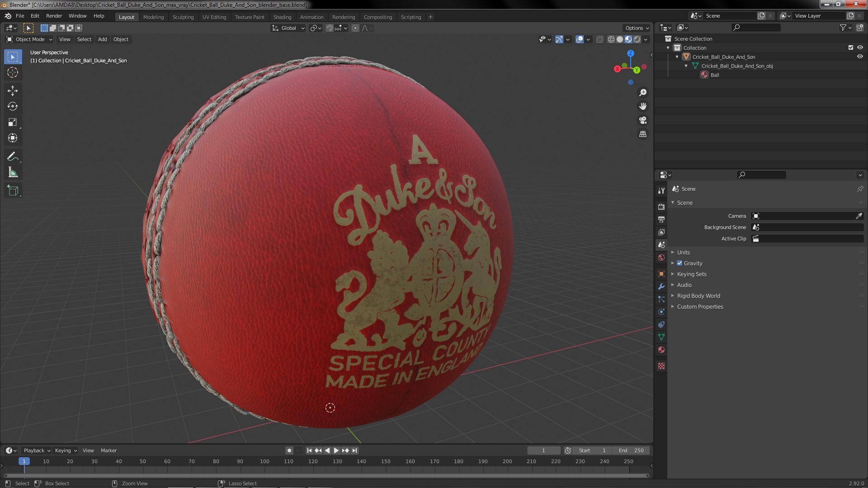Image resolution: width=868 pixels, height=488 pixels.
Task: Expand the Rigid Body World panel
Action: tap(698, 296)
